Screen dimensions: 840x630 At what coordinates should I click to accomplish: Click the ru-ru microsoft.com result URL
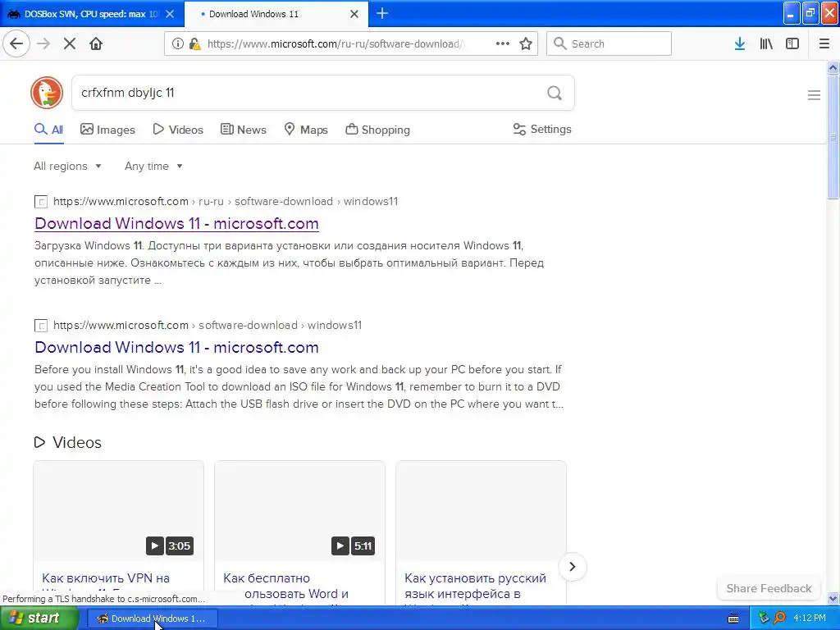pos(226,202)
